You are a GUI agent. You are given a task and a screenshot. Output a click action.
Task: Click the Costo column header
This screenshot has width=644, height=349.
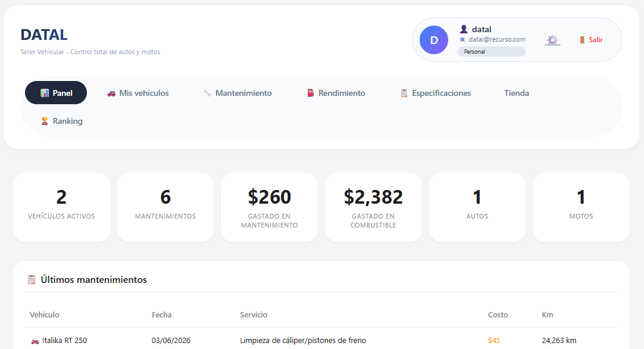498,315
